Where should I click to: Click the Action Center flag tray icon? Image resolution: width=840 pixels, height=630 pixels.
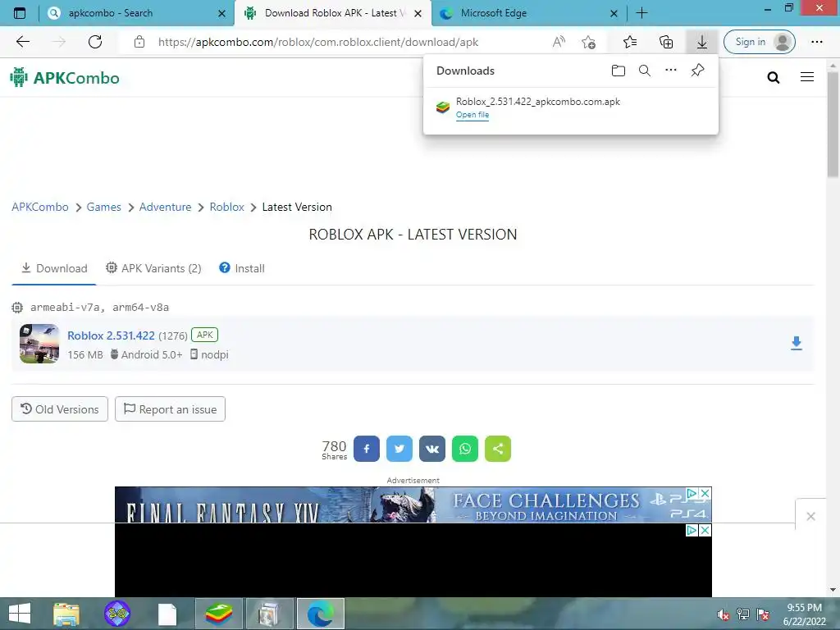763,614
